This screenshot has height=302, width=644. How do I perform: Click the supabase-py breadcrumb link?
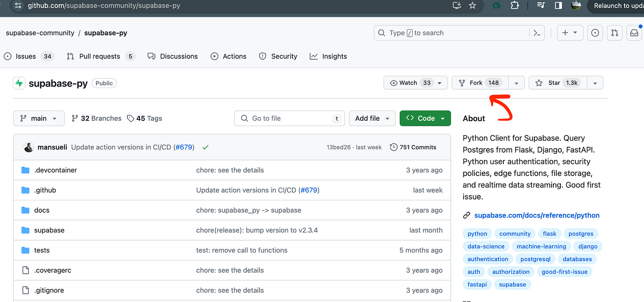pyautogui.click(x=106, y=33)
